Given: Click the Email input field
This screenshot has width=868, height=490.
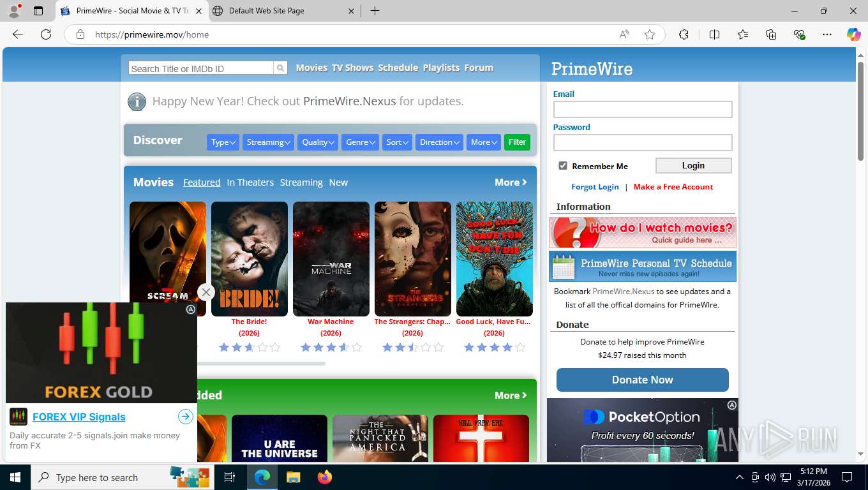Looking at the screenshot, I should pos(643,110).
